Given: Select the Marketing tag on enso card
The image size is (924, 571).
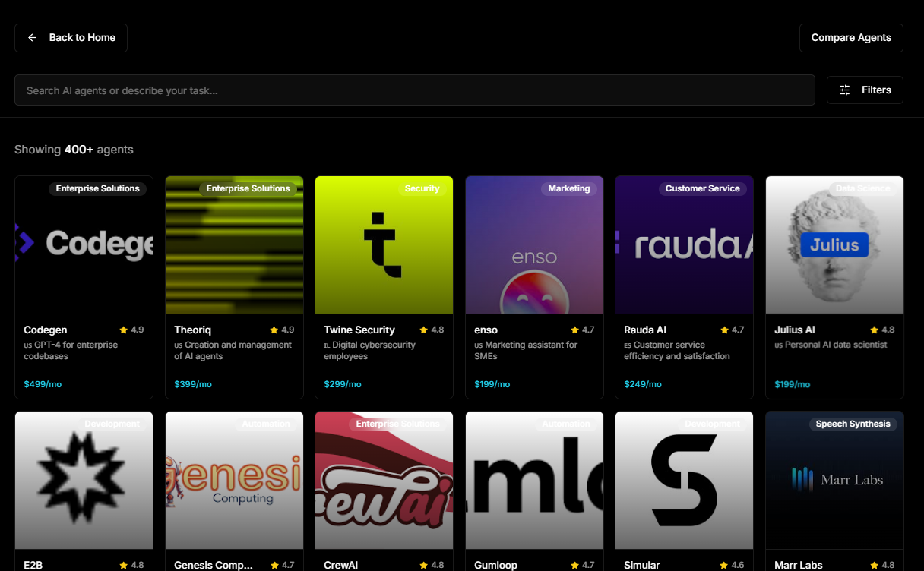Looking at the screenshot, I should pyautogui.click(x=568, y=188).
